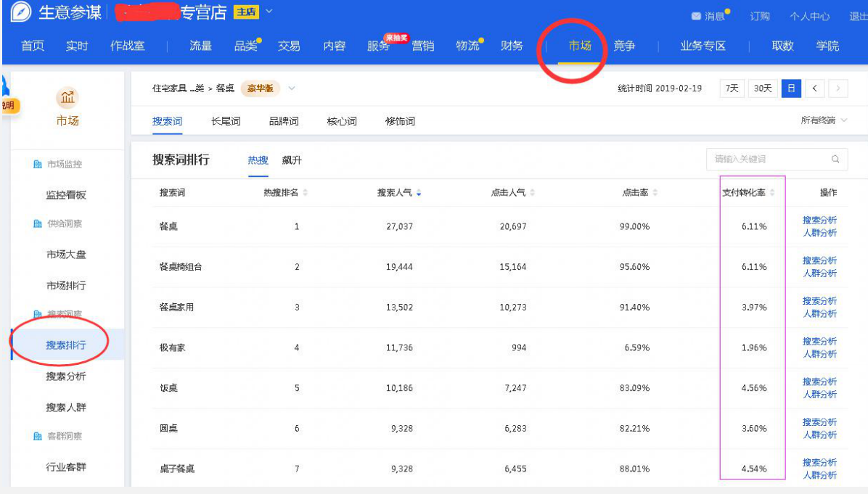
Task: Sort by 热搜排名 column arrows
Action: pyautogui.click(x=306, y=192)
